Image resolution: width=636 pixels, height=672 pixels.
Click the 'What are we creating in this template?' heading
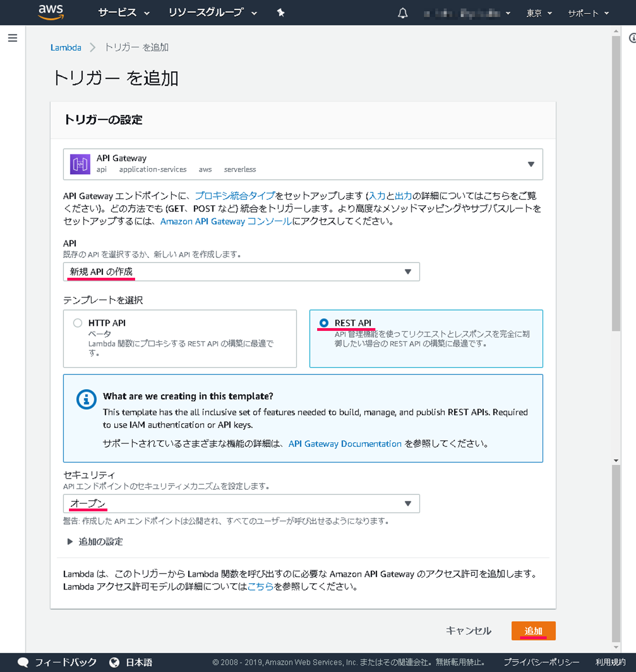(x=188, y=397)
